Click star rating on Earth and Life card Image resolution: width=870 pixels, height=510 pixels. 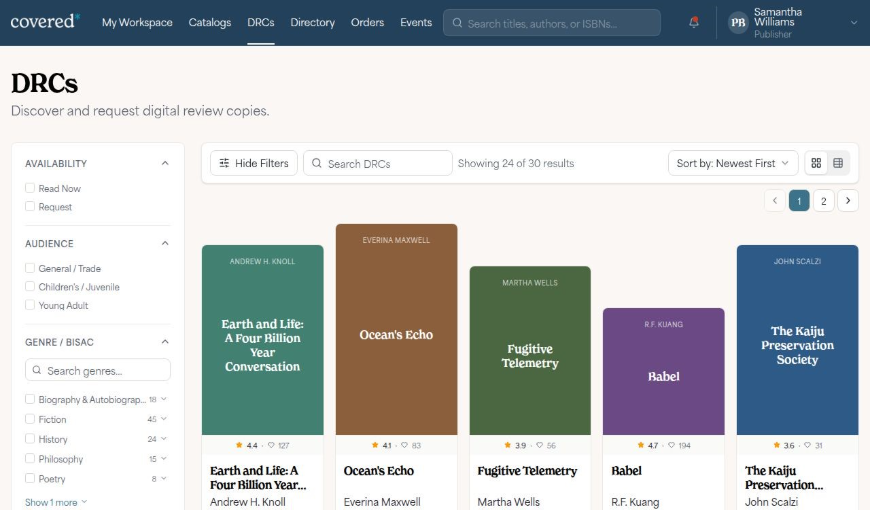(x=247, y=445)
